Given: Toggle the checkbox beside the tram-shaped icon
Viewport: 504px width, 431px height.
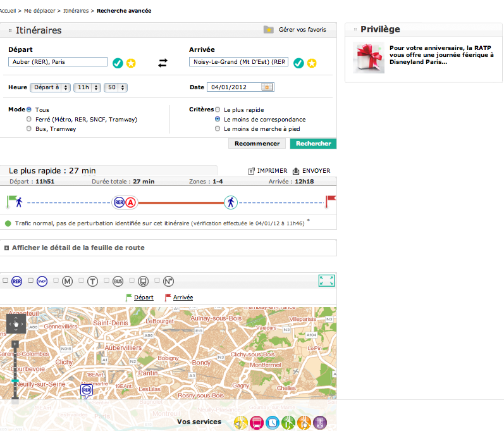Looking at the screenshot, I should 132,280.
